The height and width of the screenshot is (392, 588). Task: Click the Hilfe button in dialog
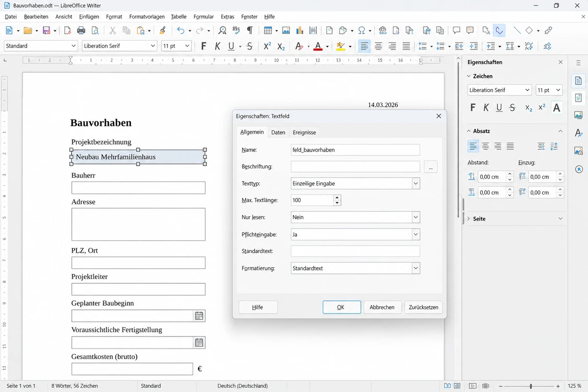[x=258, y=307]
